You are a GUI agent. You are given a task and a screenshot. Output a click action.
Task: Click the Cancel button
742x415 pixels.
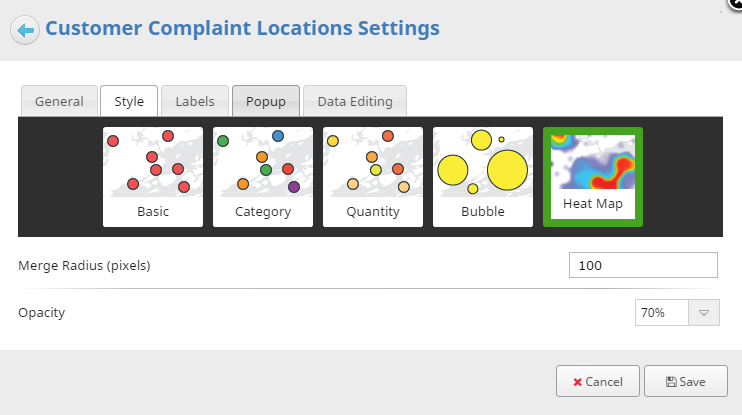(598, 381)
